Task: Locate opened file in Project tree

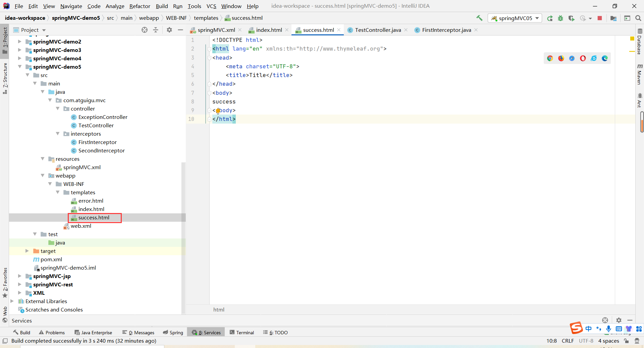Action: (145, 30)
